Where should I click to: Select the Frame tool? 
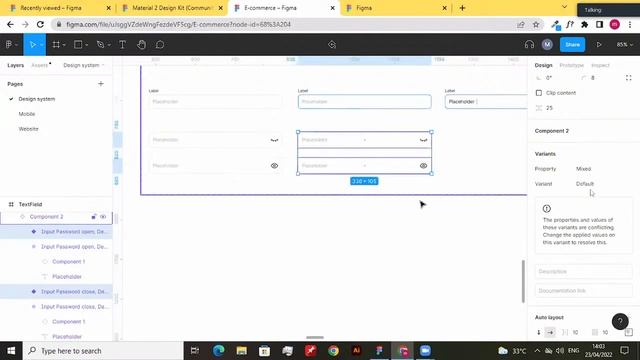click(56, 44)
